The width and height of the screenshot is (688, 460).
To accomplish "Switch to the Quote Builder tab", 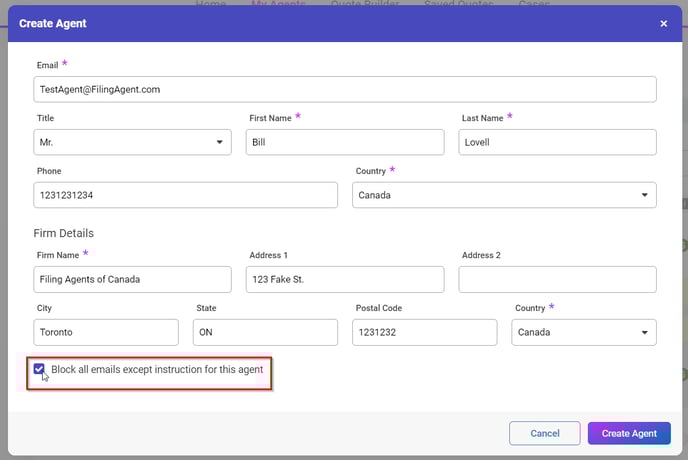I will 366,5.
